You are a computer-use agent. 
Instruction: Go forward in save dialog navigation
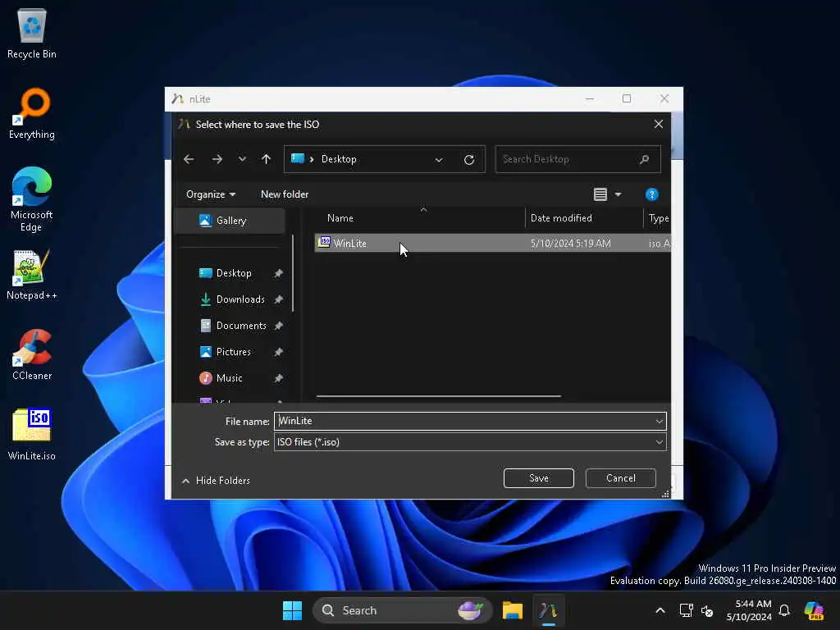pos(217,159)
